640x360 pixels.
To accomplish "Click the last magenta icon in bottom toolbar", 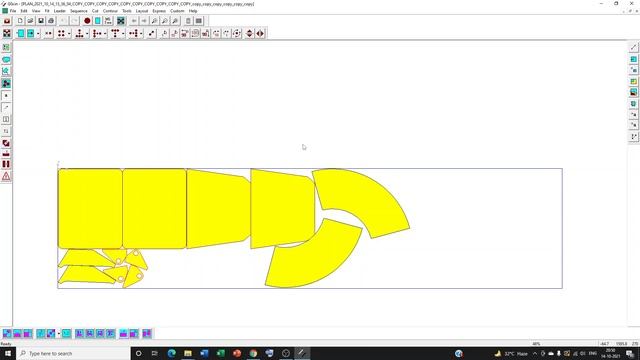I will point(147,333).
